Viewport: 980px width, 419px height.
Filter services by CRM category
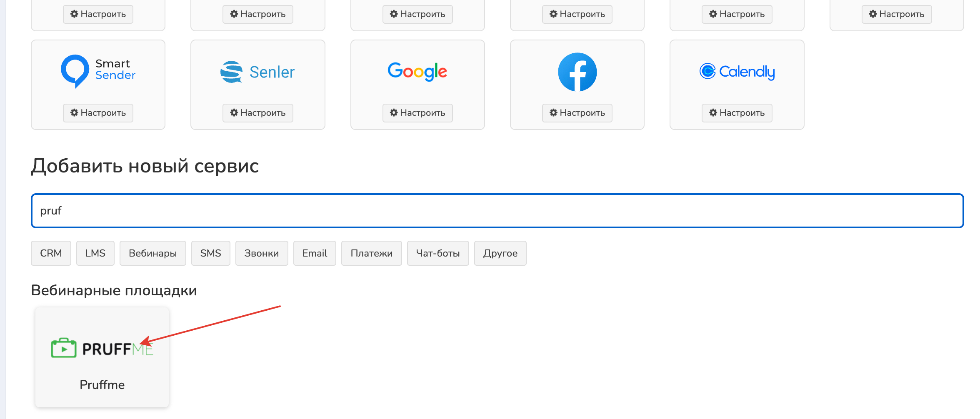tap(51, 253)
